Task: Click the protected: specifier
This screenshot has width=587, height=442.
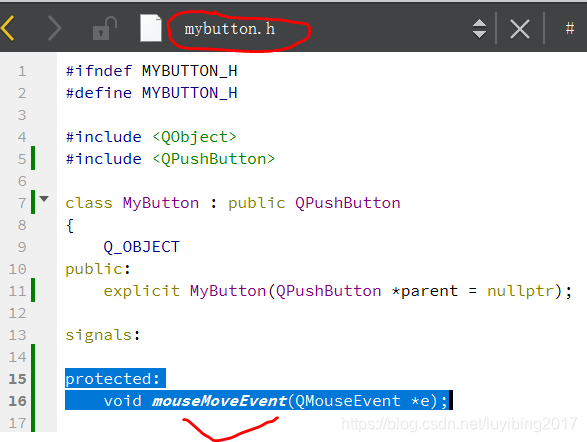Action: click(113, 379)
